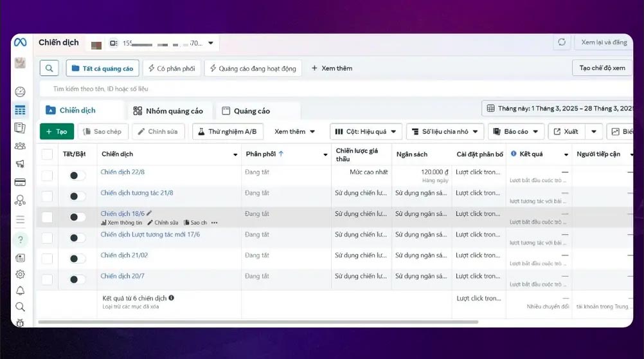Image resolution: width=644 pixels, height=359 pixels.
Task: Click the bug report icon in sidebar
Action: [x=20, y=323]
